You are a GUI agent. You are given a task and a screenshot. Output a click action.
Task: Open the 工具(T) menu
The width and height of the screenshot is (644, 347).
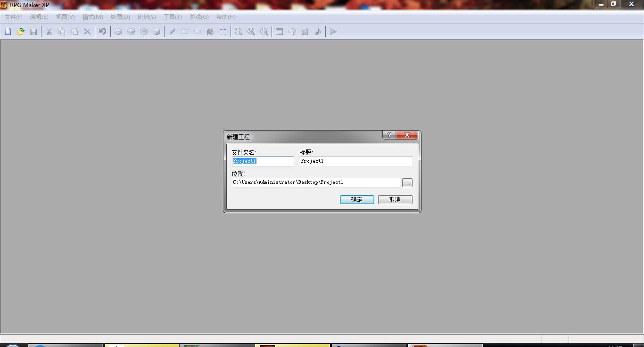pyautogui.click(x=173, y=17)
